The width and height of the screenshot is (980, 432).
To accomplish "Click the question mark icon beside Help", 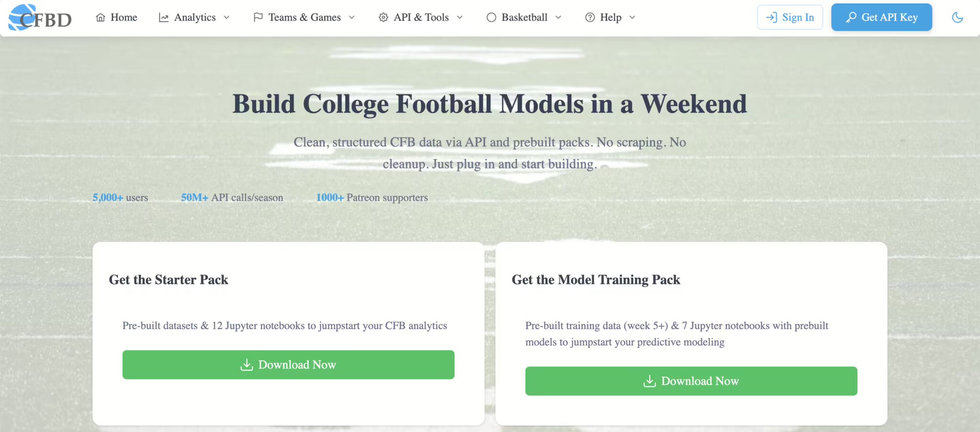I will coord(589,17).
